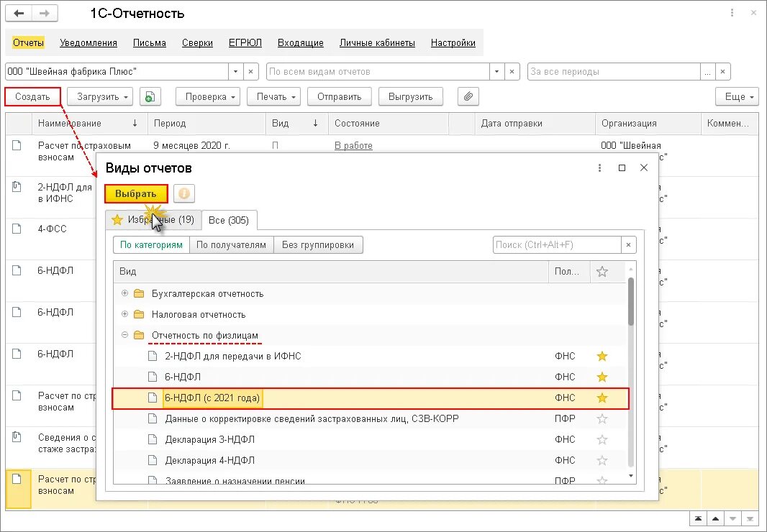This screenshot has width=767, height=532.
Task: Add Декларация 3-НДФЛ to favorites
Action: click(x=602, y=439)
